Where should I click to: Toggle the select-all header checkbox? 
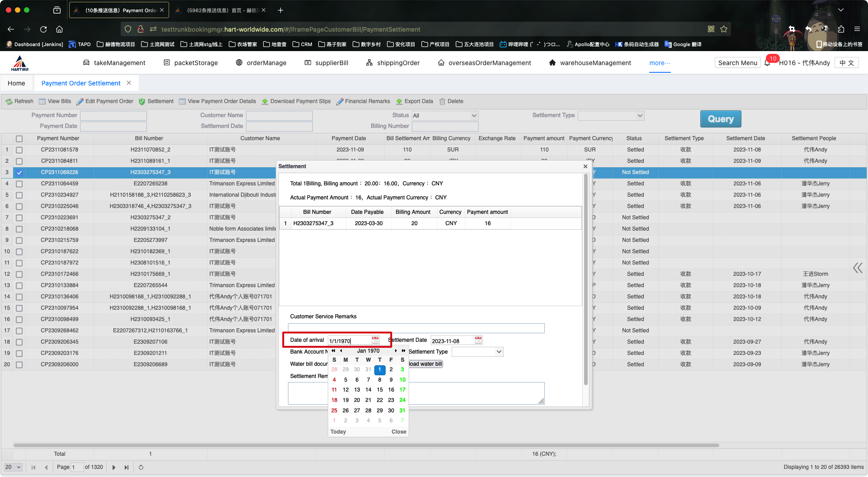tap(19, 139)
